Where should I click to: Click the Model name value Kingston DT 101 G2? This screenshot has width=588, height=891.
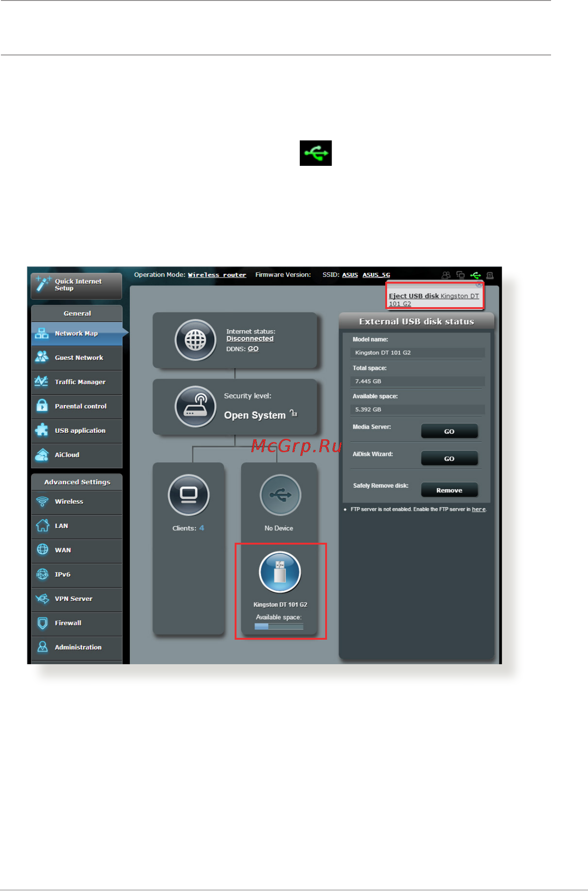coord(418,352)
